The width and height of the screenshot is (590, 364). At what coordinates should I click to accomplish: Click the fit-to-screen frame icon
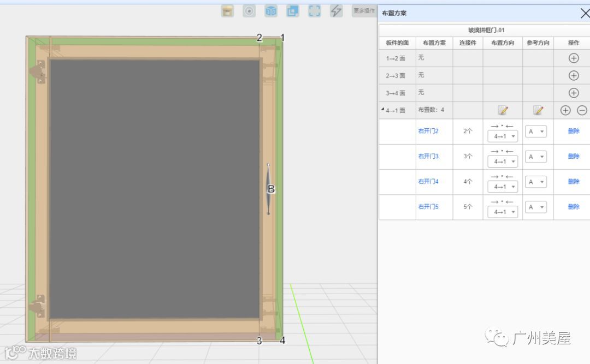[315, 11]
